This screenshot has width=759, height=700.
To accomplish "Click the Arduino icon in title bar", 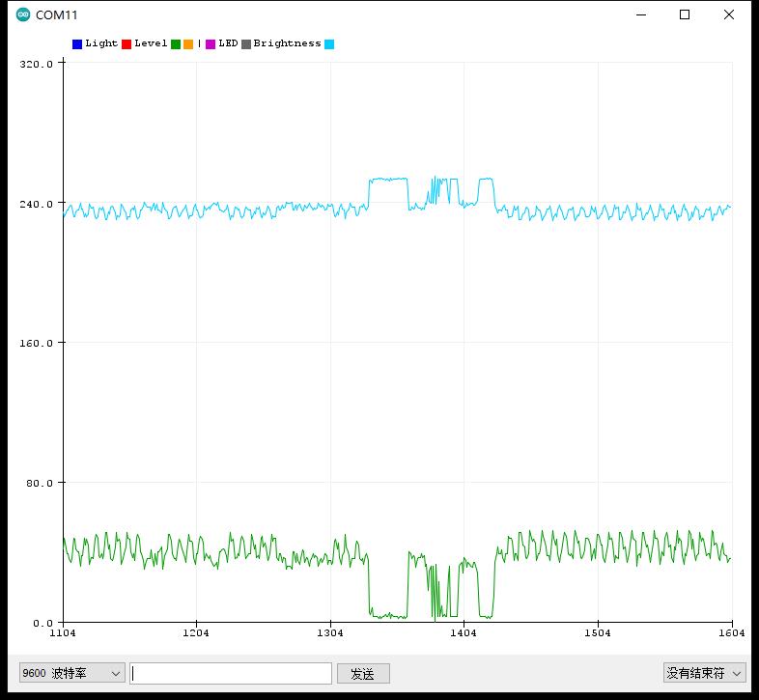I will 23,14.
